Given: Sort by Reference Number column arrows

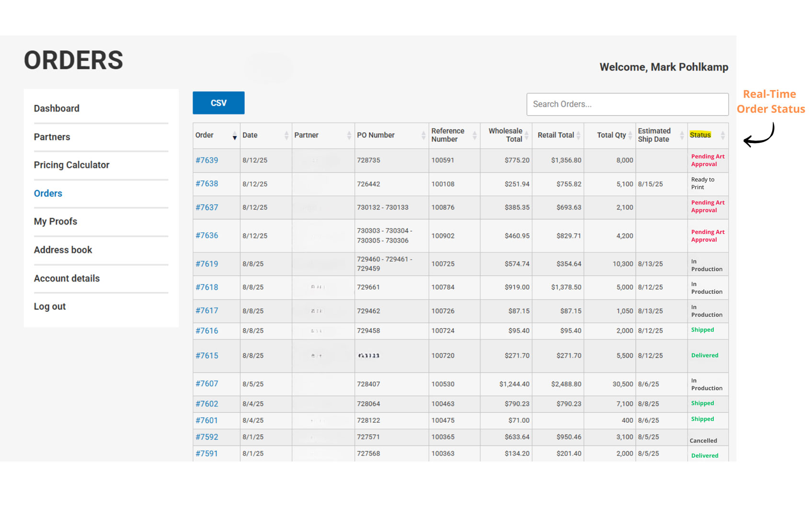Looking at the screenshot, I should tap(475, 135).
